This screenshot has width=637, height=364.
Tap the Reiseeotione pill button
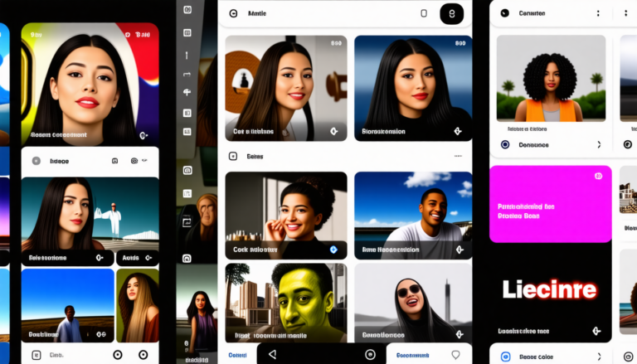coord(67,258)
